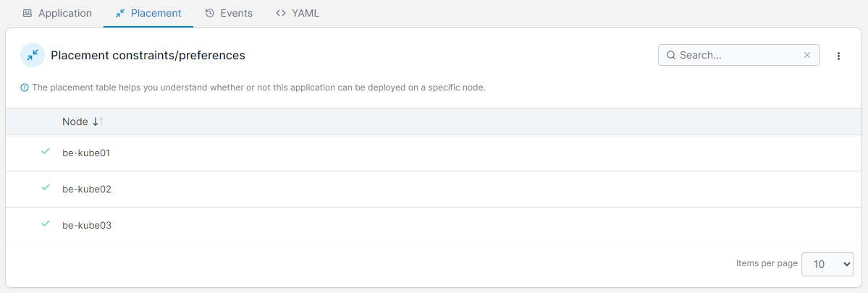The height and width of the screenshot is (293, 868).
Task: Clear the search field with X icon
Action: 807,55
